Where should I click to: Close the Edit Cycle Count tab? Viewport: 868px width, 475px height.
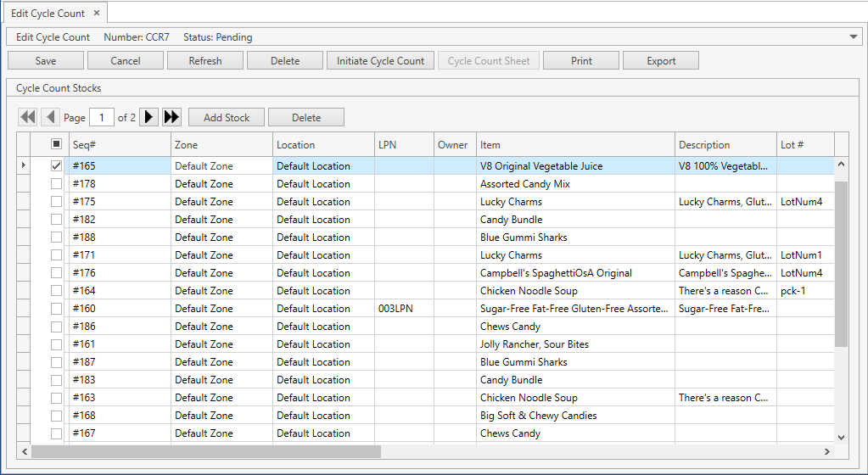[x=97, y=14]
